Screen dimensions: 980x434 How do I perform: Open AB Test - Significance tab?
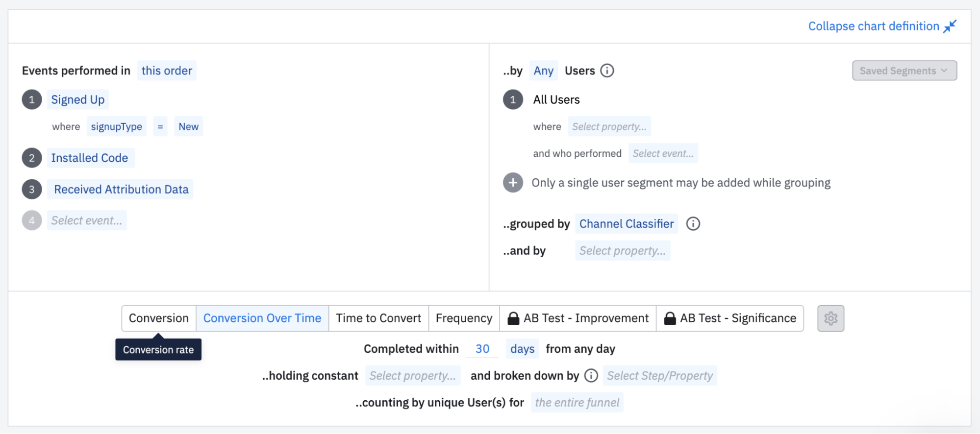click(730, 318)
